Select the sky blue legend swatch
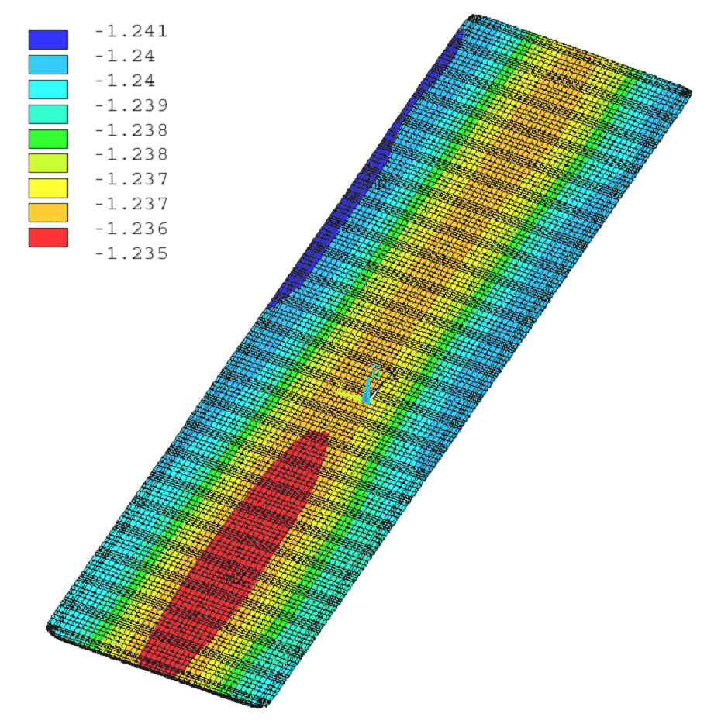This screenshot has width=728, height=724. click(x=48, y=64)
